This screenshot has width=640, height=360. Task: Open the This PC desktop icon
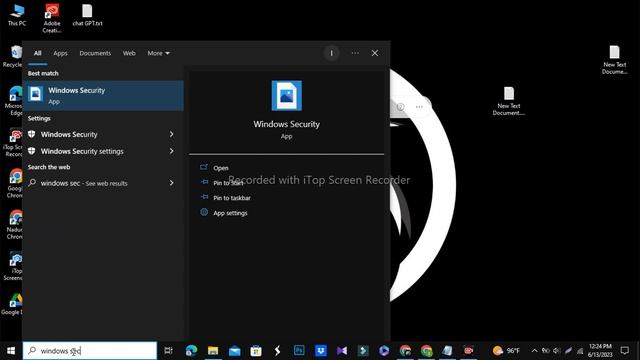point(17,16)
